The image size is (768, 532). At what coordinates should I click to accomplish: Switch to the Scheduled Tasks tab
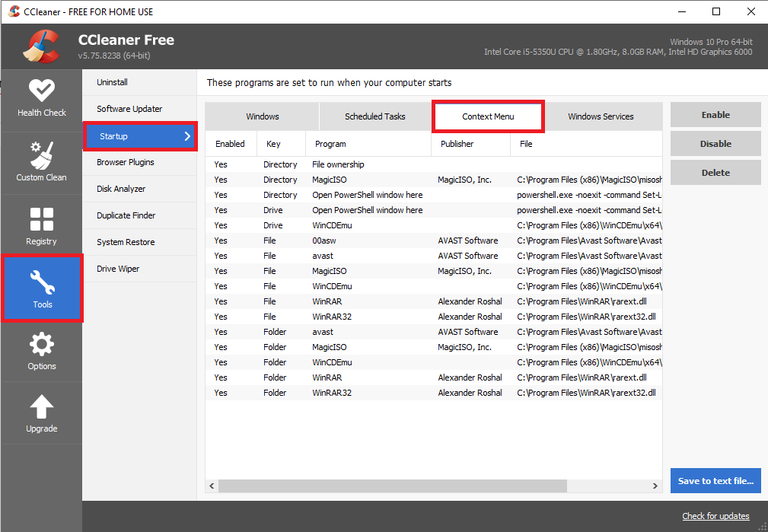pos(374,116)
